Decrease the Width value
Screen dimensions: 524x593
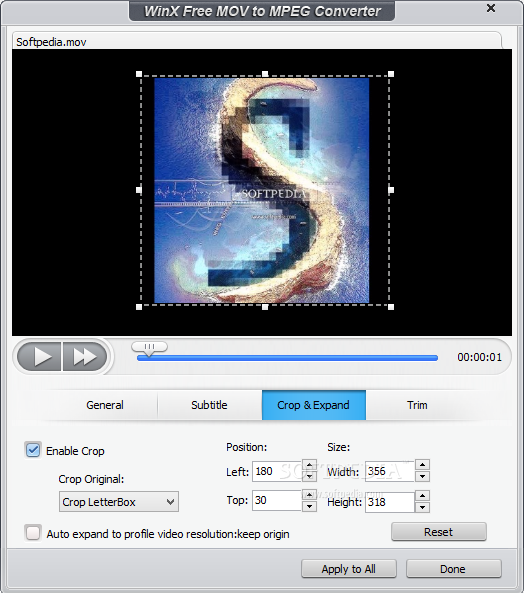(422, 477)
